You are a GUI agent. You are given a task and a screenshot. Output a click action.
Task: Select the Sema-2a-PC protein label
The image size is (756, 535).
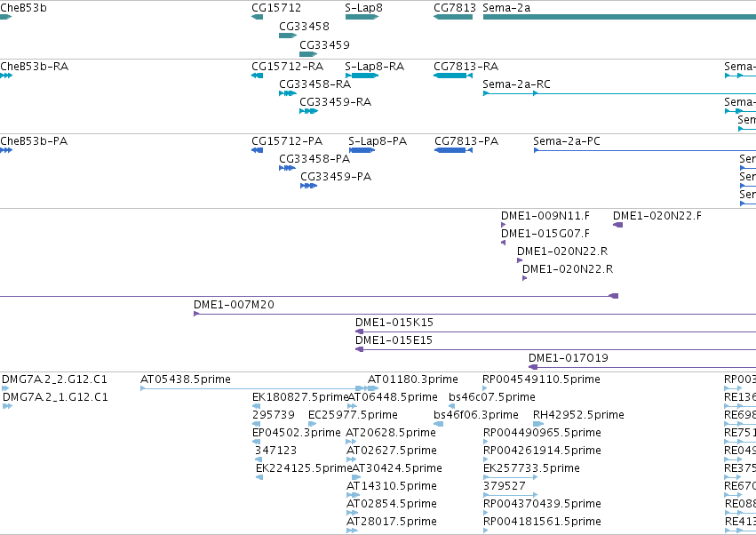(567, 141)
